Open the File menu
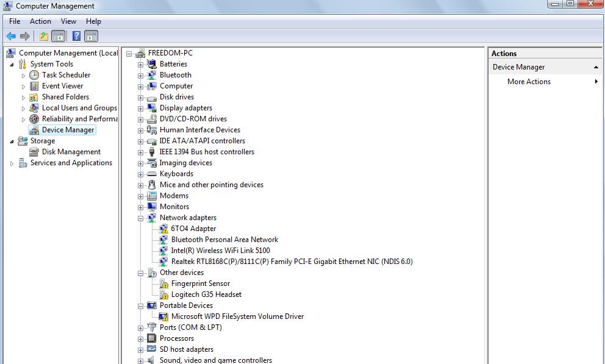The height and width of the screenshot is (364, 605). click(x=15, y=21)
